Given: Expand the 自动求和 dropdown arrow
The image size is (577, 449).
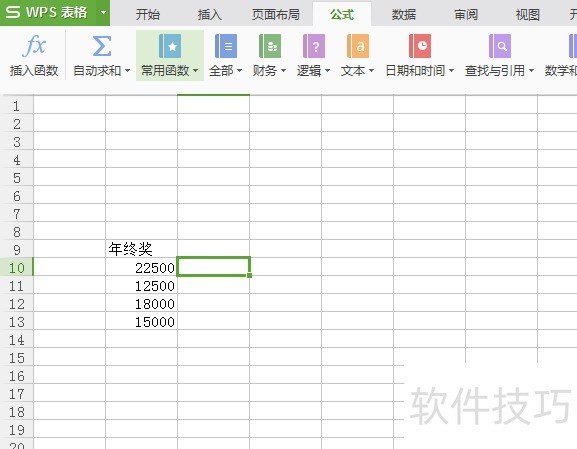Looking at the screenshot, I should 127,70.
